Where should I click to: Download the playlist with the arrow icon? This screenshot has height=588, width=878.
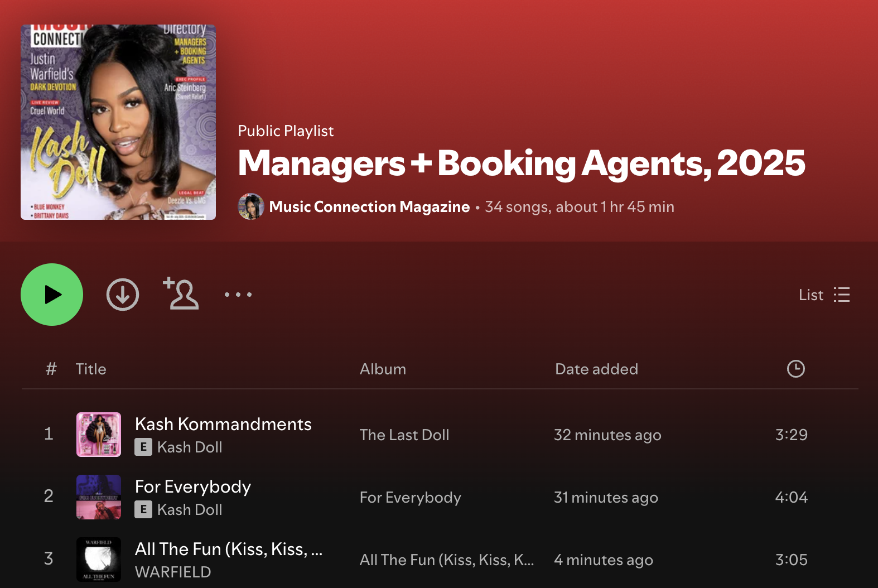click(x=123, y=295)
